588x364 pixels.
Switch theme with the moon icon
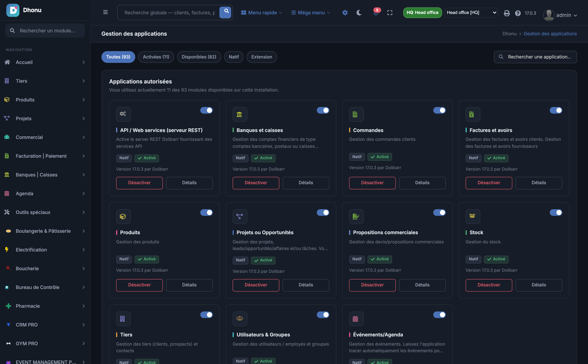pos(359,13)
